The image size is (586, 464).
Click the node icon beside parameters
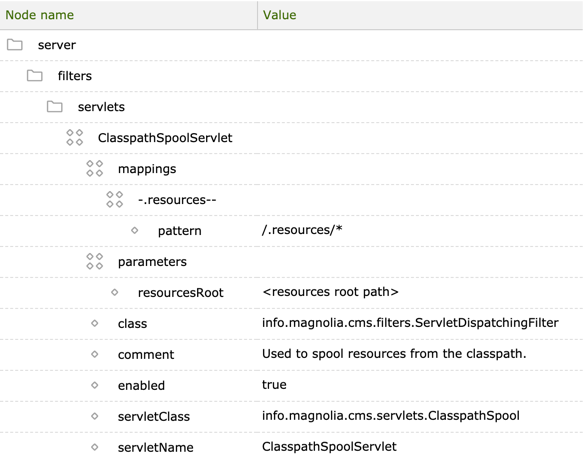click(95, 262)
